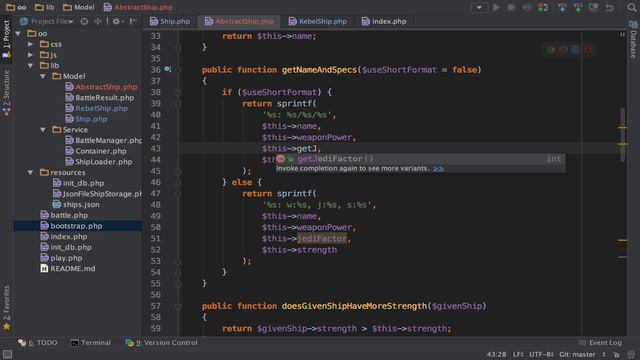
Task: Select BattleManager.php in the project tree
Action: (104, 140)
